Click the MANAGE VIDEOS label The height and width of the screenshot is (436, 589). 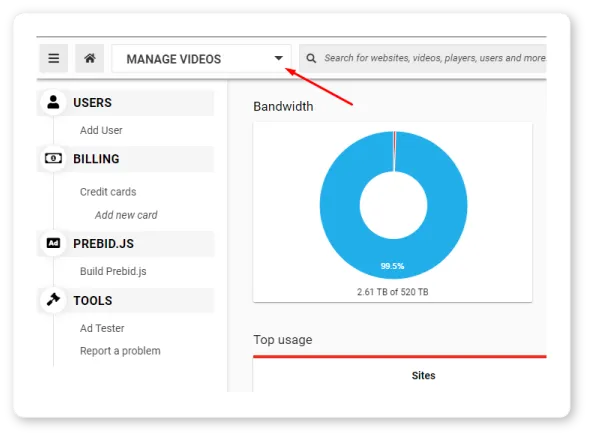tap(174, 59)
